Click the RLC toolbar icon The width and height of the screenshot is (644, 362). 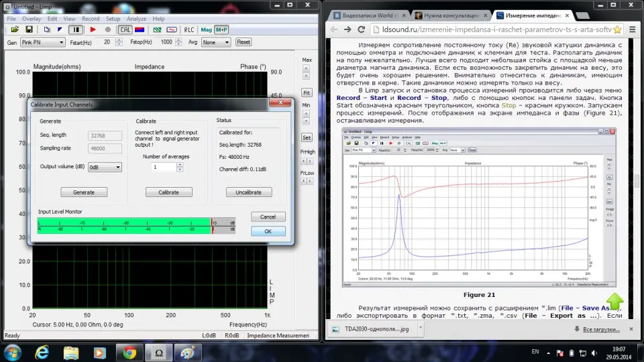tap(189, 29)
